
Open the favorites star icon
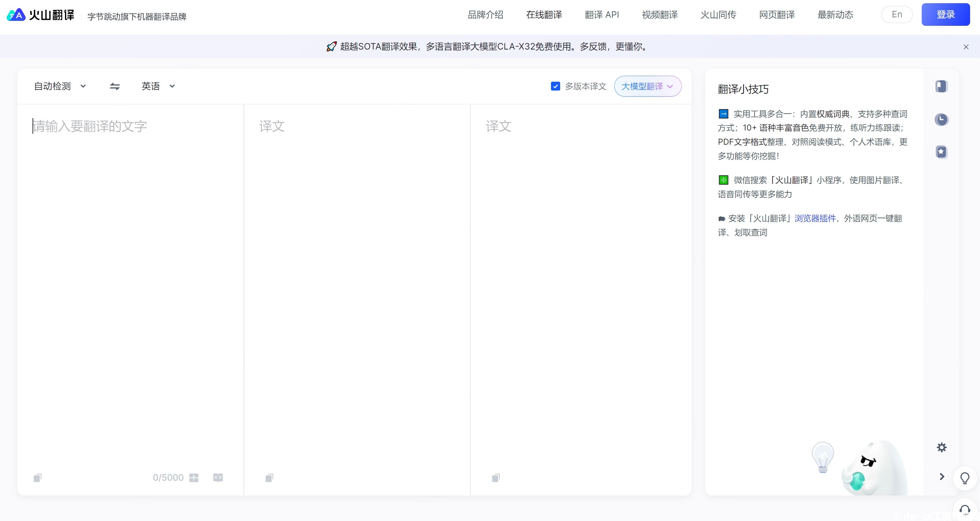[941, 152]
